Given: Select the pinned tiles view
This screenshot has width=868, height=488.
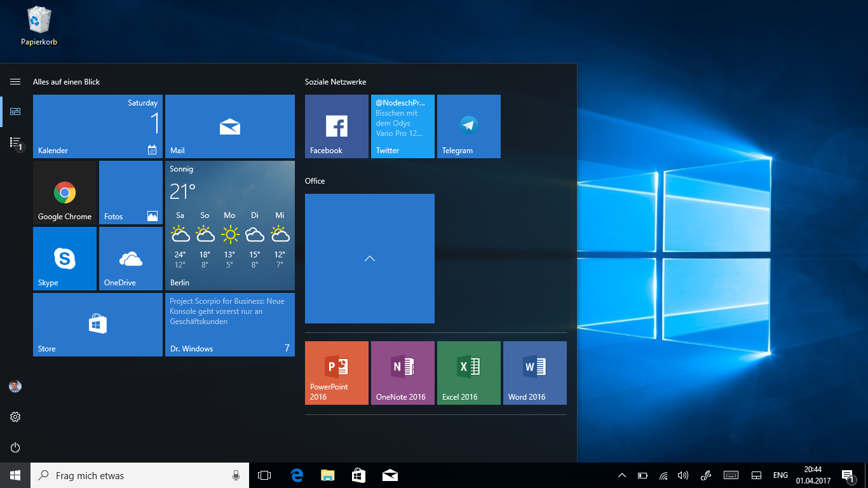Looking at the screenshot, I should coord(15,112).
